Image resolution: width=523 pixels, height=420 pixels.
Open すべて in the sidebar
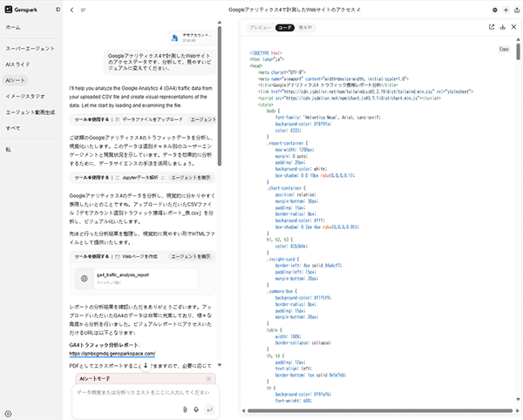click(13, 128)
